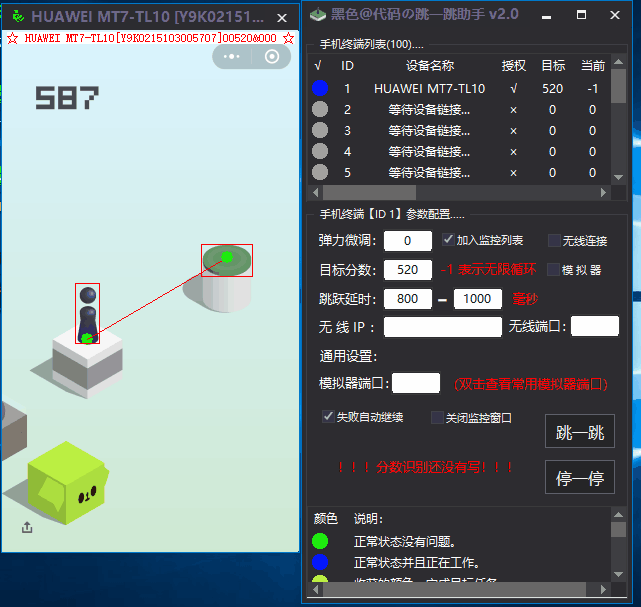Uncheck the 加入监控列表 checkbox
This screenshot has height=607, width=641.
pyautogui.click(x=449, y=240)
